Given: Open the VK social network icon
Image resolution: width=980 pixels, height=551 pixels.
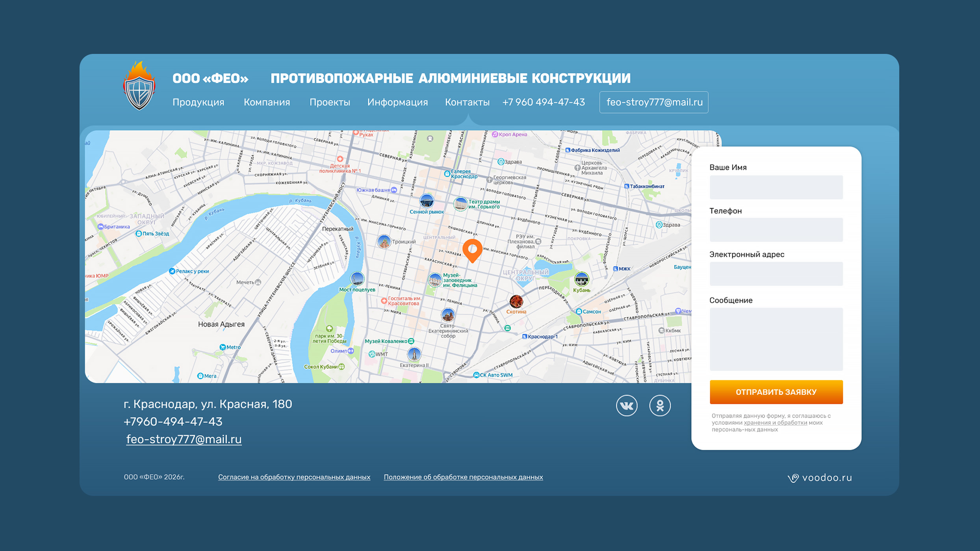Looking at the screenshot, I should (x=627, y=405).
